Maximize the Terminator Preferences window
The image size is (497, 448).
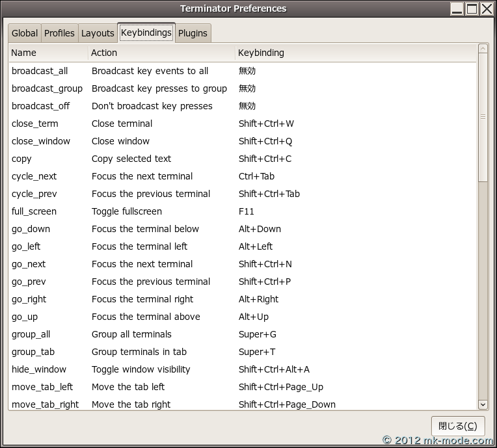[472, 8]
